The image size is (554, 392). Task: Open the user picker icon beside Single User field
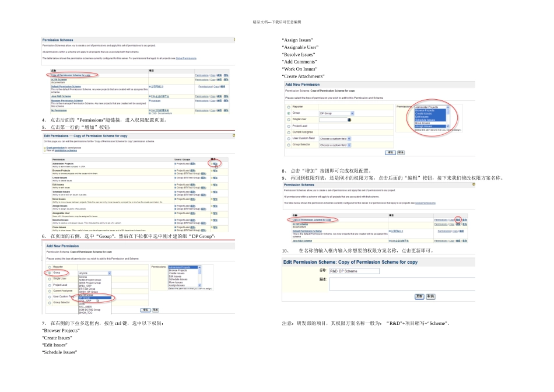coord(349,120)
